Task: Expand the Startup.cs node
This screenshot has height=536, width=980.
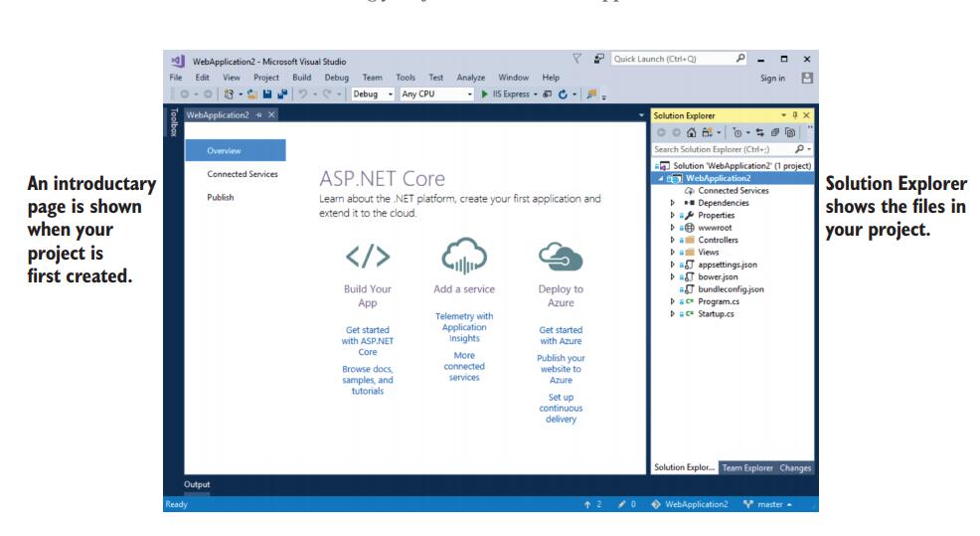Action: tap(673, 314)
